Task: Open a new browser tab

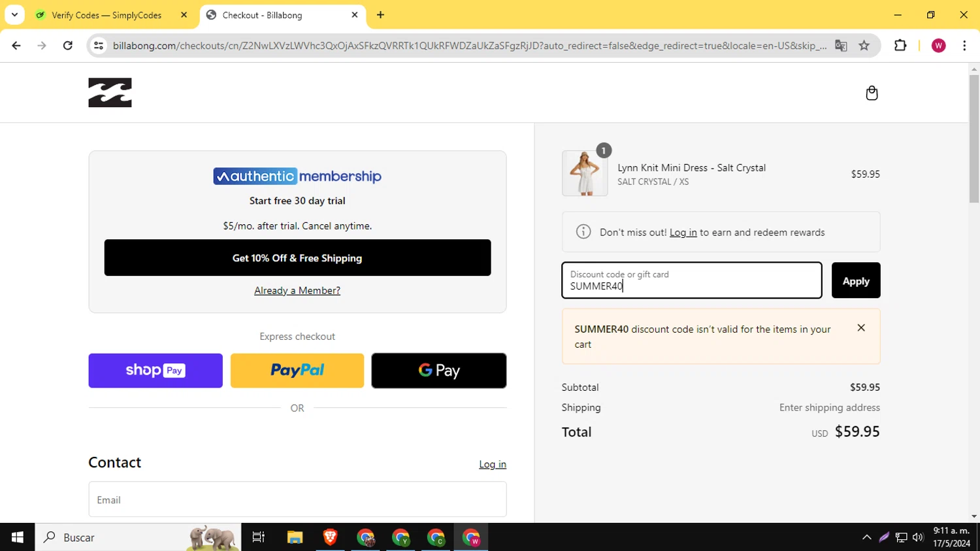Action: click(x=380, y=15)
